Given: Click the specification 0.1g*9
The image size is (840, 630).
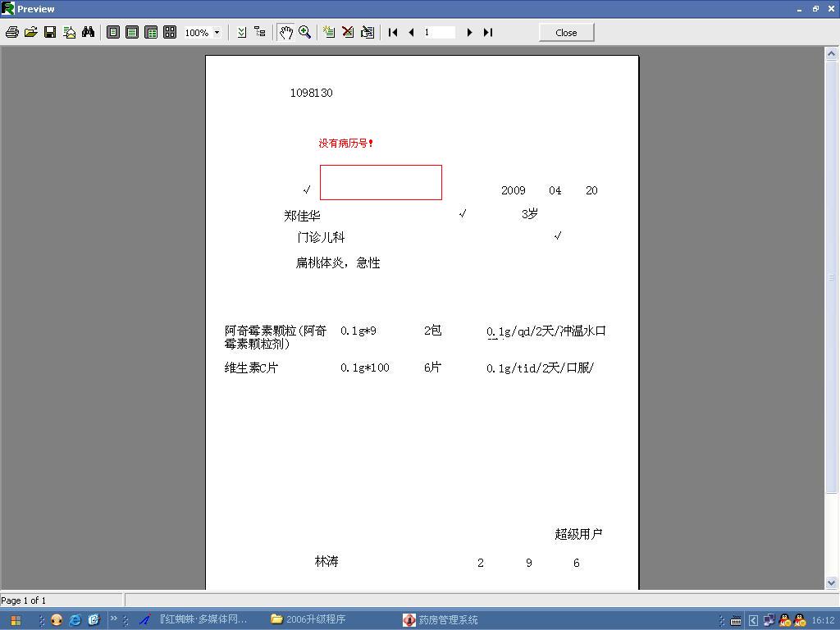Looking at the screenshot, I should pyautogui.click(x=358, y=331).
